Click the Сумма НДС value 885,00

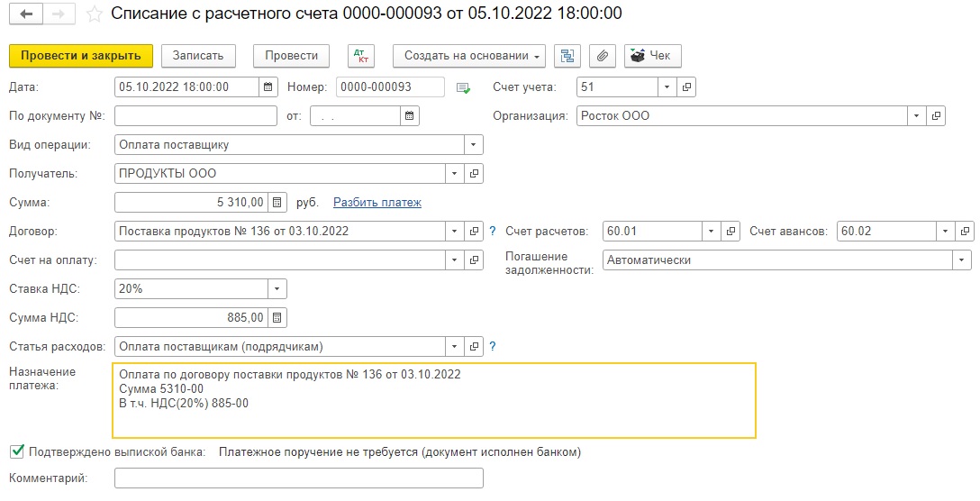[x=192, y=318]
